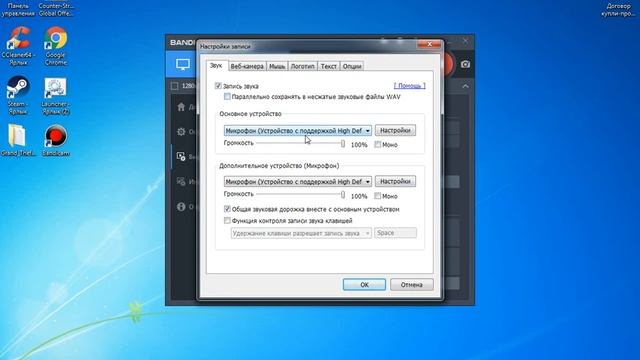Toggle the 1280 checkbox in the Bandicam window

(175, 86)
